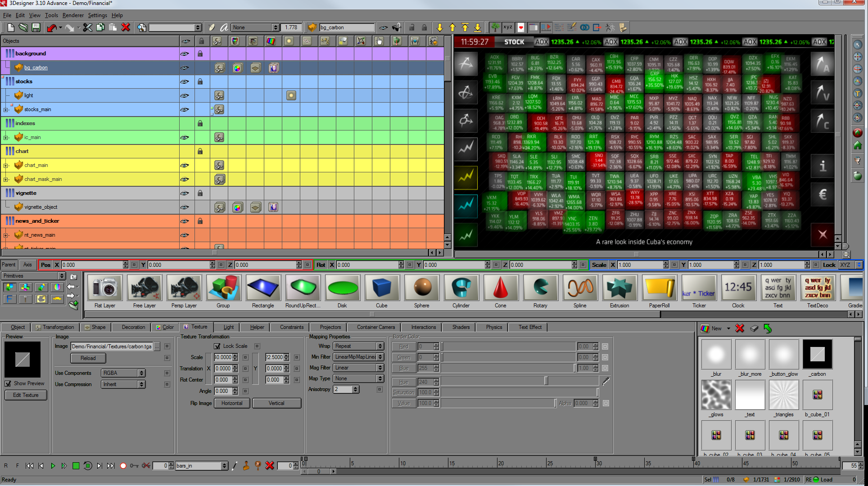Click the red delete X toolbar icon
This screenshot has width=868, height=486.
pos(126,27)
